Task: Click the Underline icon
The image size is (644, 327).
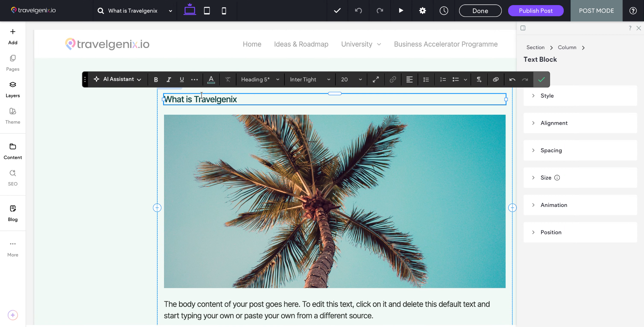Action: pyautogui.click(x=182, y=79)
